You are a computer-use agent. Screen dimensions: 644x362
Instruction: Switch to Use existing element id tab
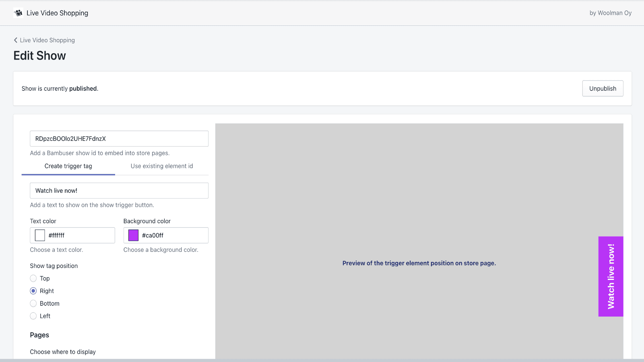(x=162, y=166)
